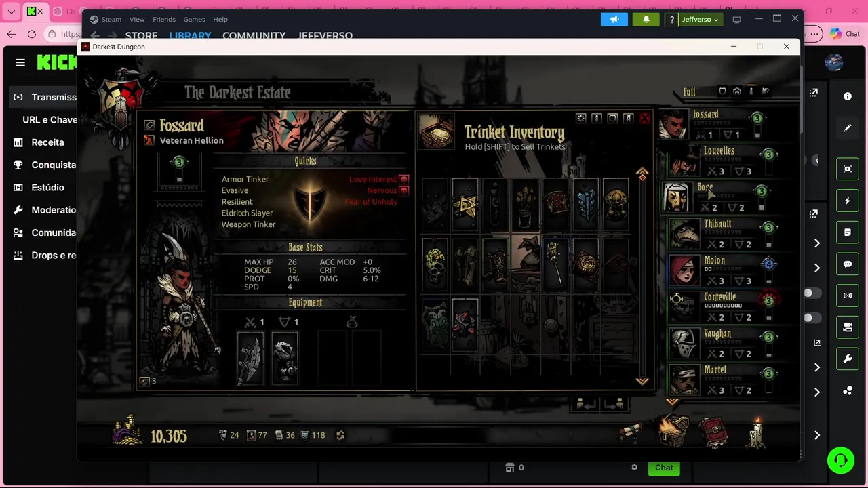
Task: Open Fossard's armor equipment slot
Action: click(285, 358)
